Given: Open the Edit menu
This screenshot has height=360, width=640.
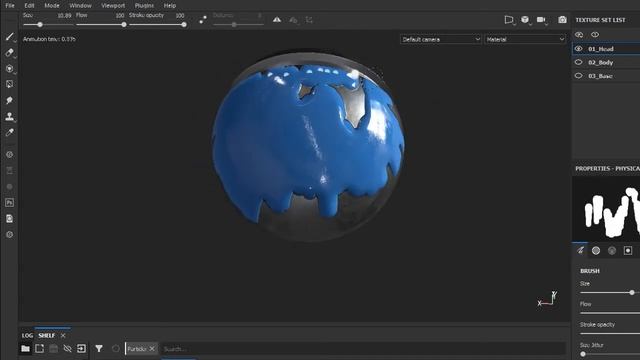Looking at the screenshot, I should tap(29, 6).
